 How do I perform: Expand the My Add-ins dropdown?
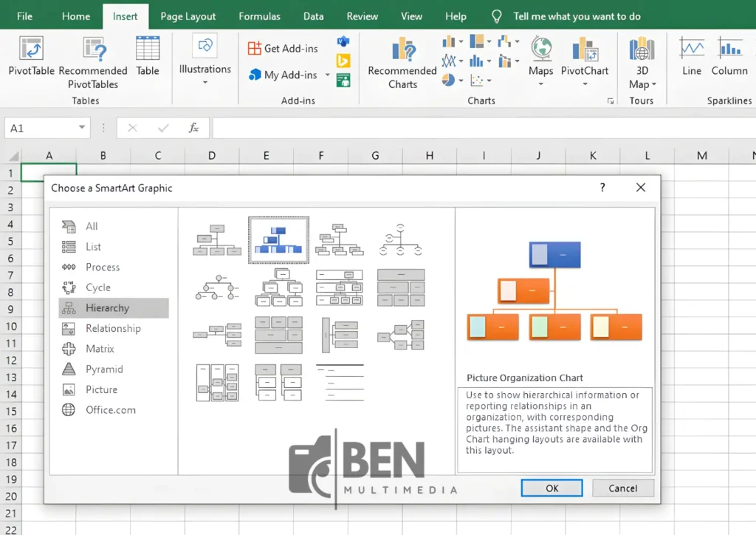tap(327, 75)
